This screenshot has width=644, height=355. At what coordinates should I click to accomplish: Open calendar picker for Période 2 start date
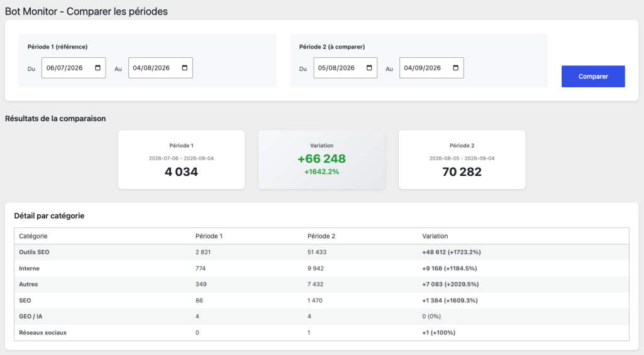click(369, 68)
